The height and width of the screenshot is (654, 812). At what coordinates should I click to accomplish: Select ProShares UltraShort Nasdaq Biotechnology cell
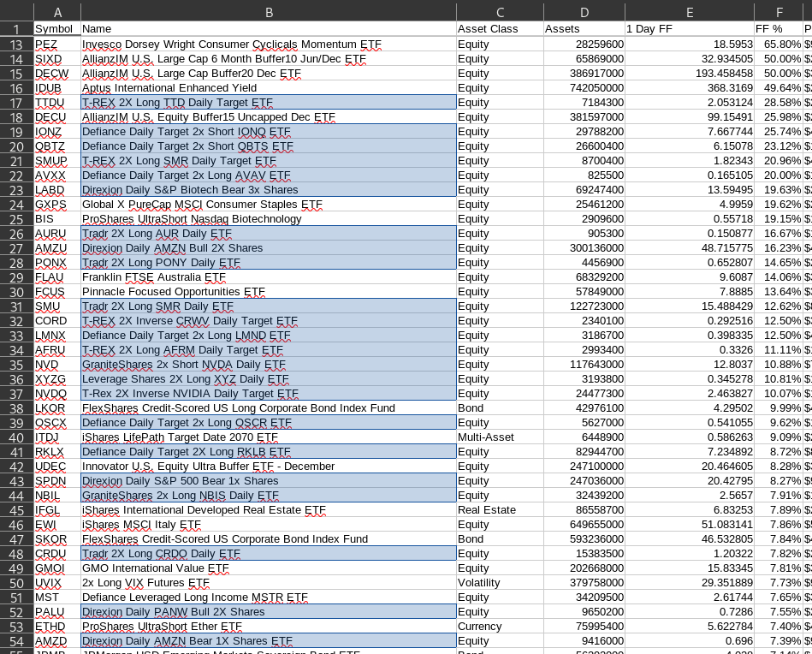click(269, 219)
